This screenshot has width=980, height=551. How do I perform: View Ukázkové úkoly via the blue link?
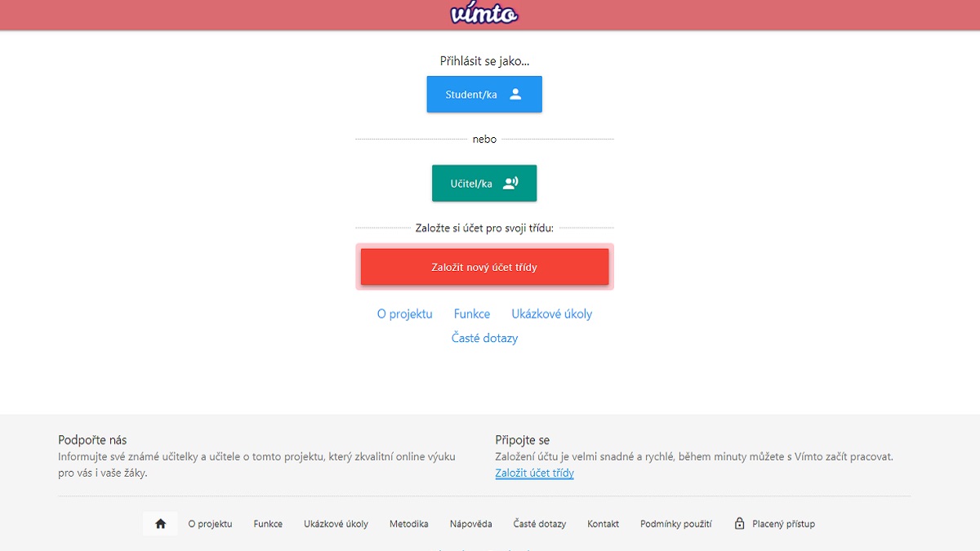click(552, 313)
